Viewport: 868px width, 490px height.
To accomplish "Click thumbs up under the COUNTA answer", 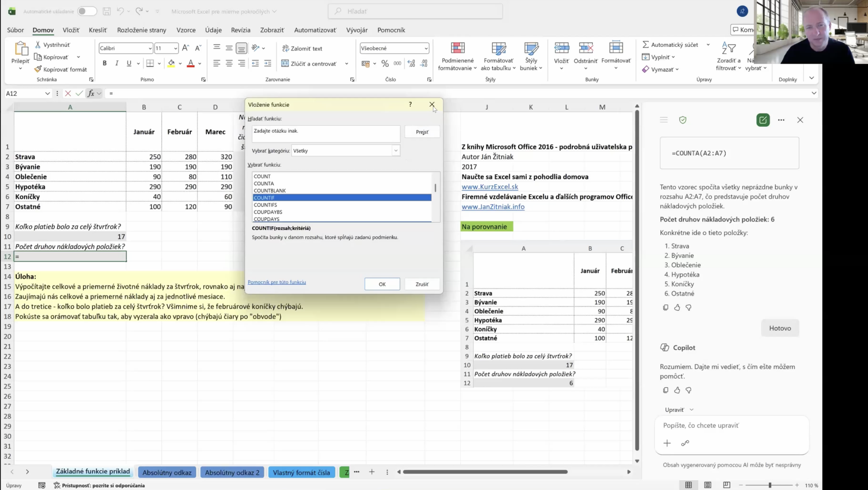I will 677,307.
